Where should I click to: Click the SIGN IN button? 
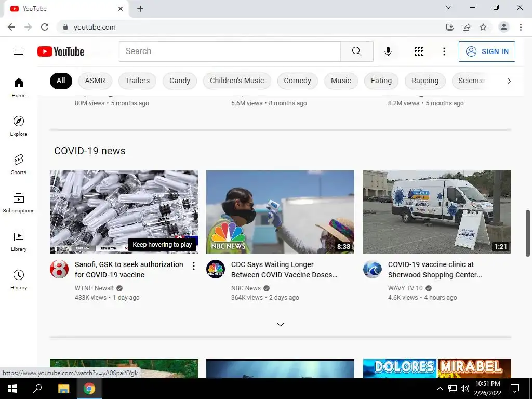point(487,51)
